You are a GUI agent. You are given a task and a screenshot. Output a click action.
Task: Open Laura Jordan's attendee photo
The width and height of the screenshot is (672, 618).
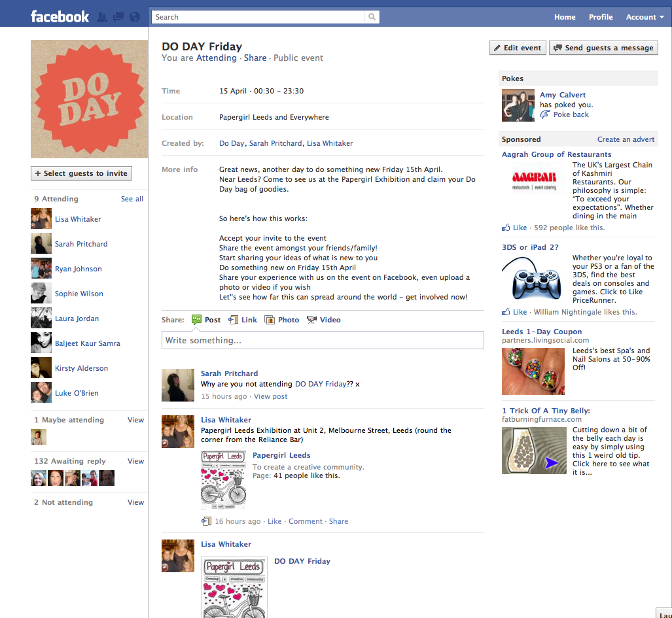pos(41,318)
